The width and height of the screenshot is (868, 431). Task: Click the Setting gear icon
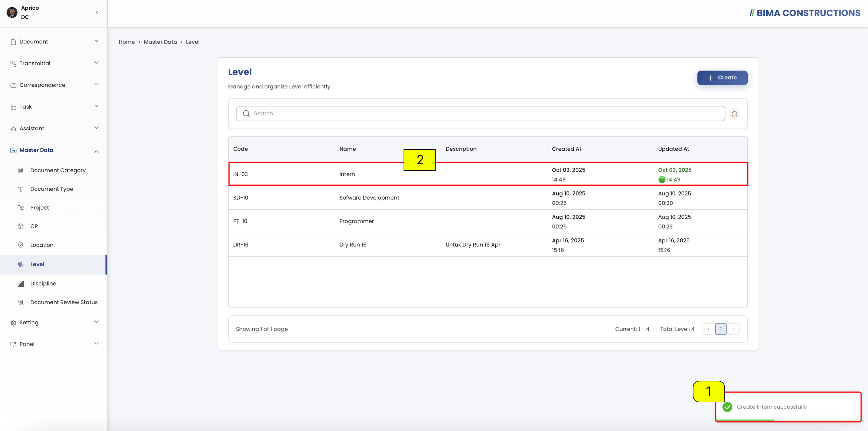(13, 323)
